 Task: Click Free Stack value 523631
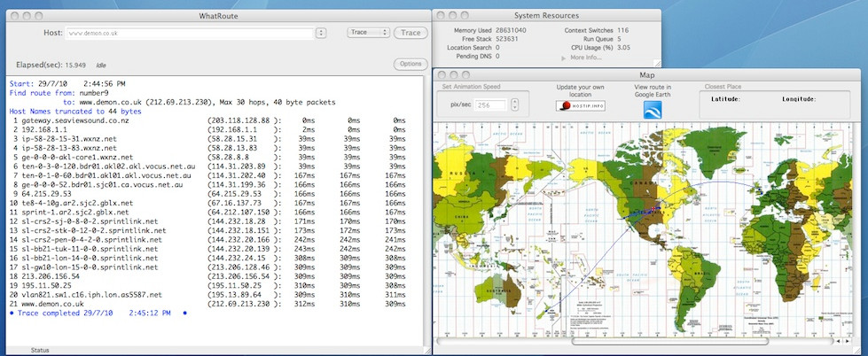[507, 39]
